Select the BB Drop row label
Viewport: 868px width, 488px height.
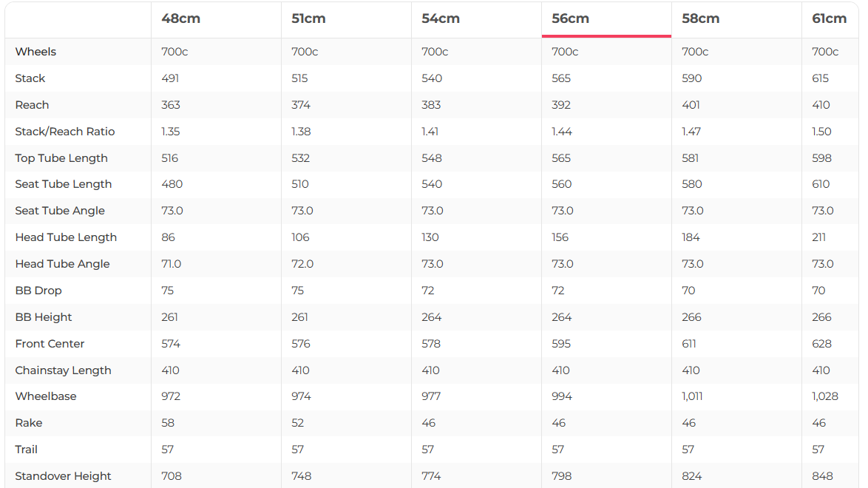(x=38, y=291)
